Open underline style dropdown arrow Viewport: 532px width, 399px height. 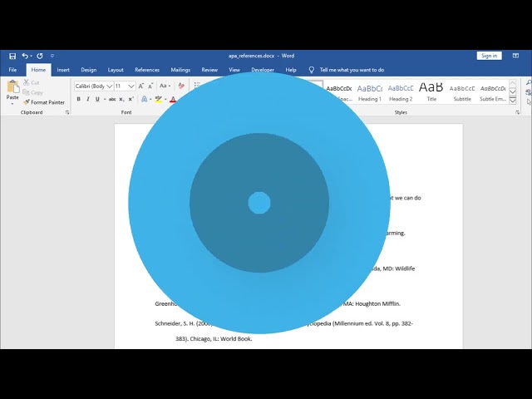point(105,100)
